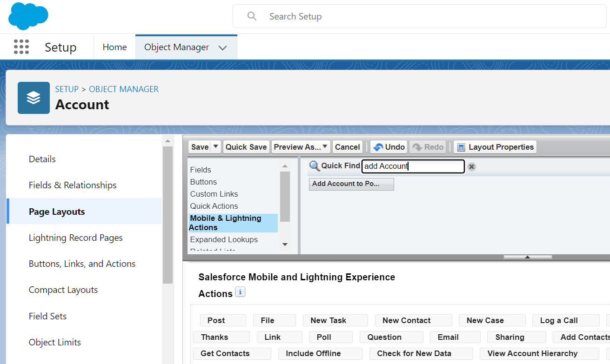Clear Quick Find using the x icon
The height and width of the screenshot is (364, 610).
point(471,166)
